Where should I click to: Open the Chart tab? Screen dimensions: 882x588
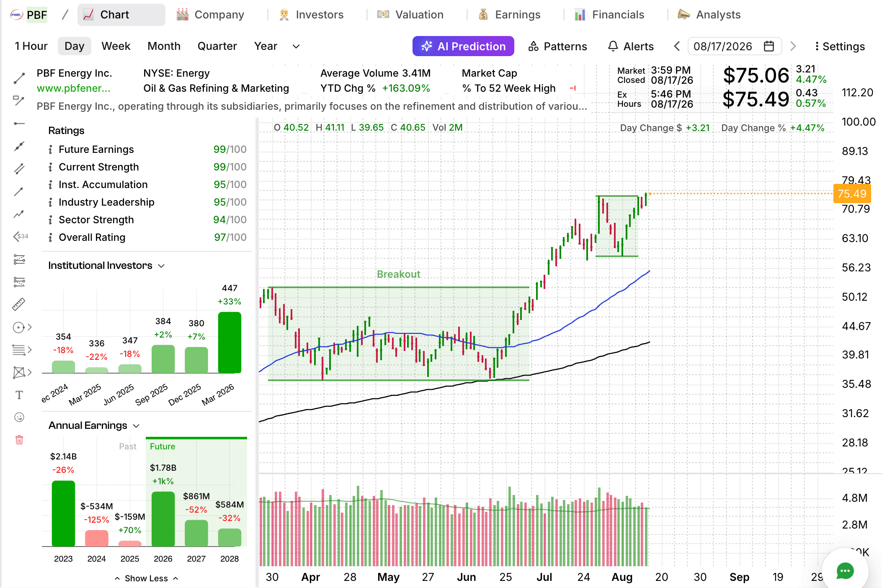click(121, 15)
